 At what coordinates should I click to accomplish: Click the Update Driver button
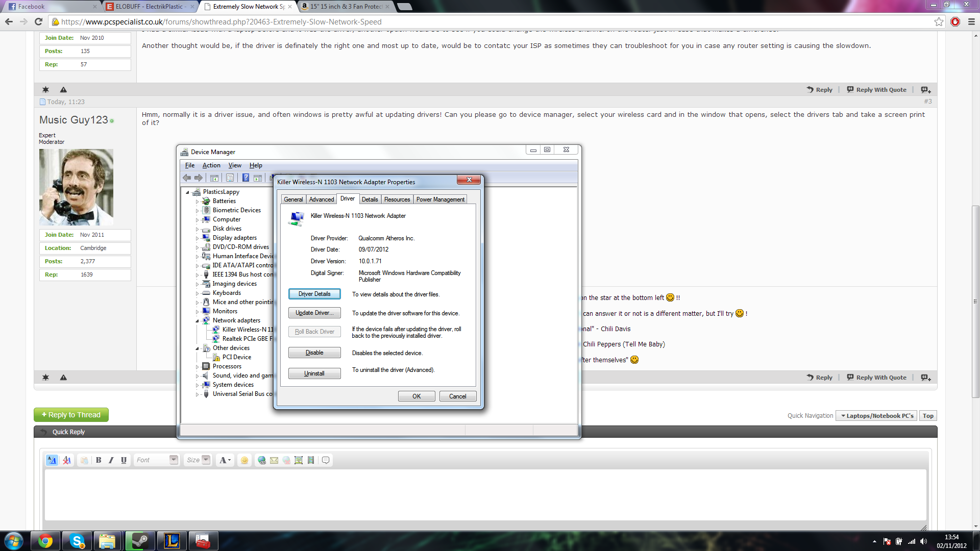point(314,313)
